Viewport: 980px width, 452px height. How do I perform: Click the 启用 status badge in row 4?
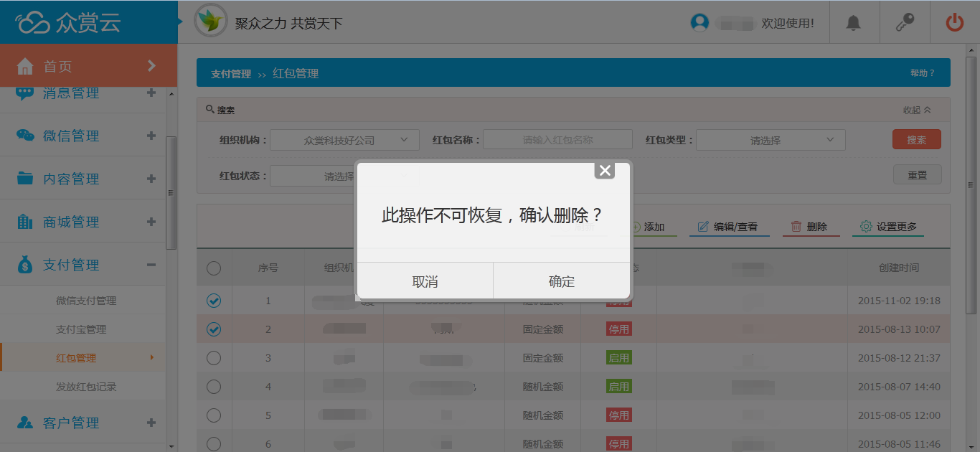619,387
